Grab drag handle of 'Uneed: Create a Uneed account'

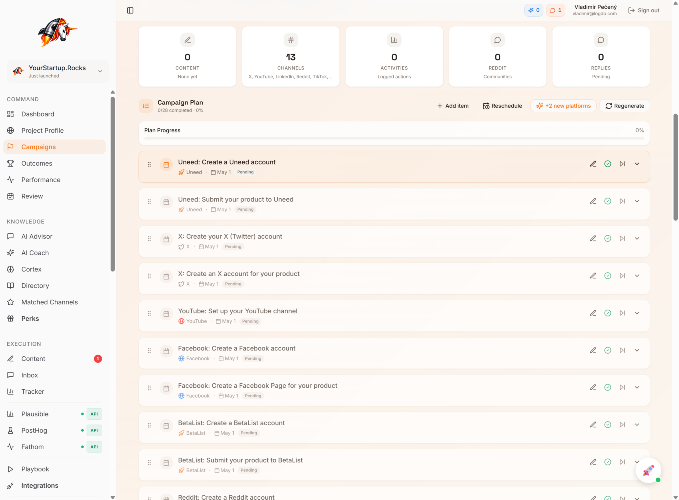[149, 165]
